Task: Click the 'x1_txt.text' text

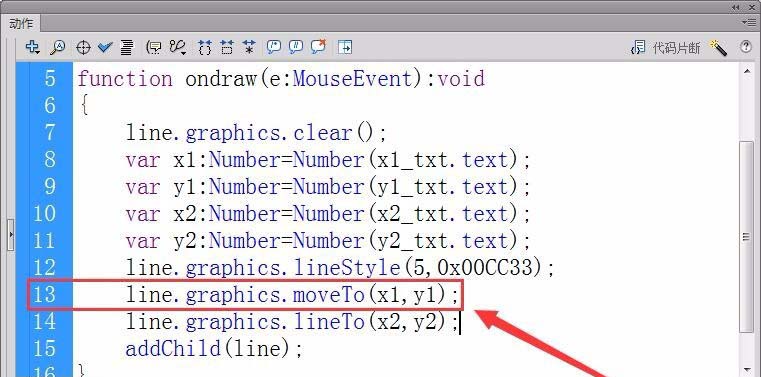Action: coord(442,160)
